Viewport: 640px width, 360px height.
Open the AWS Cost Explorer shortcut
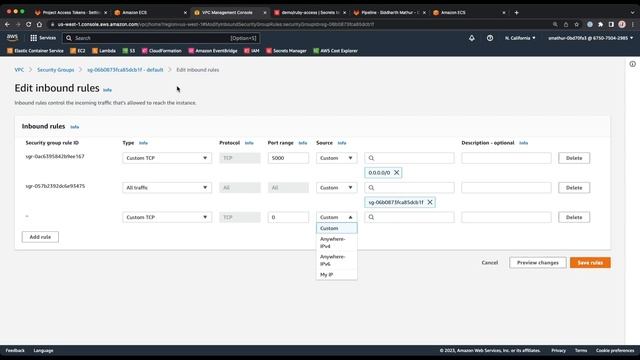point(336,51)
